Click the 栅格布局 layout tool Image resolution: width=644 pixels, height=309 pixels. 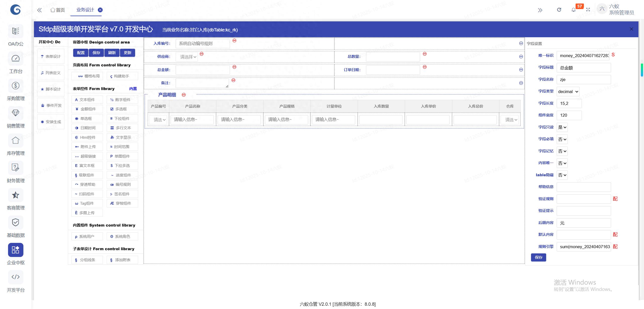(x=87, y=76)
